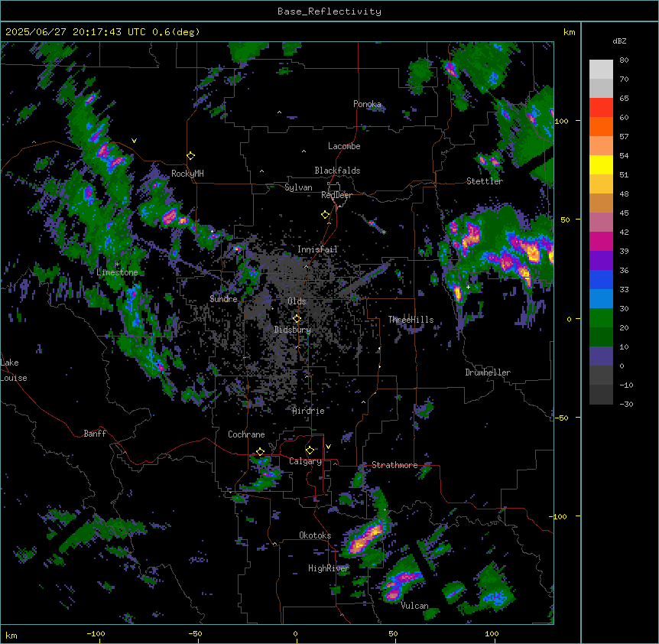Click the yellow diamond marker near RockyMH
Screen dimensions: 659x644
(190, 156)
